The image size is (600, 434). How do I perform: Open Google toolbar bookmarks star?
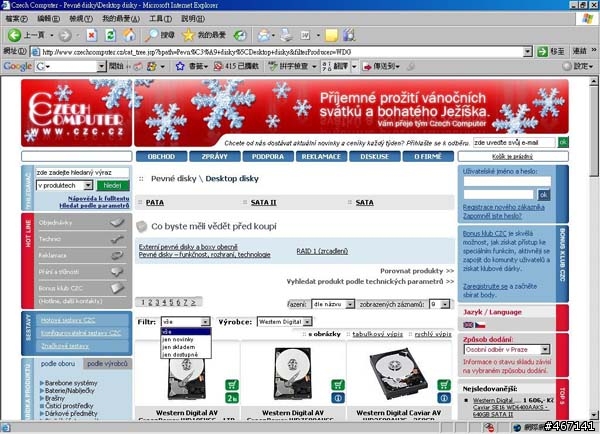[180, 67]
